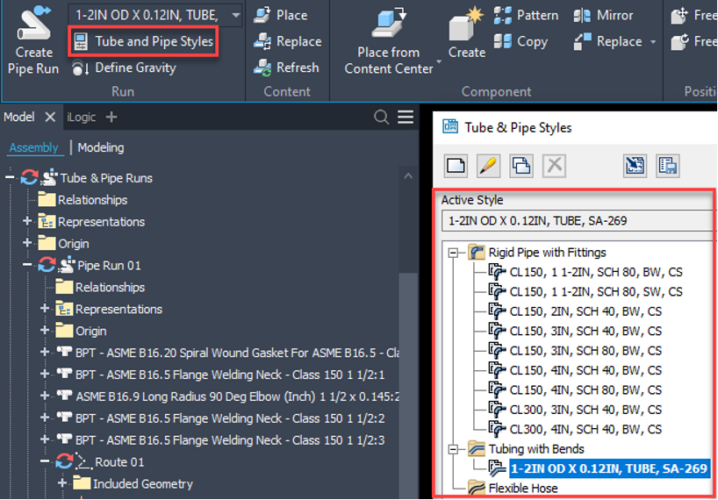The width and height of the screenshot is (718, 500).
Task: Click the New style icon in Tube & Pipe Styles
Action: (x=456, y=166)
